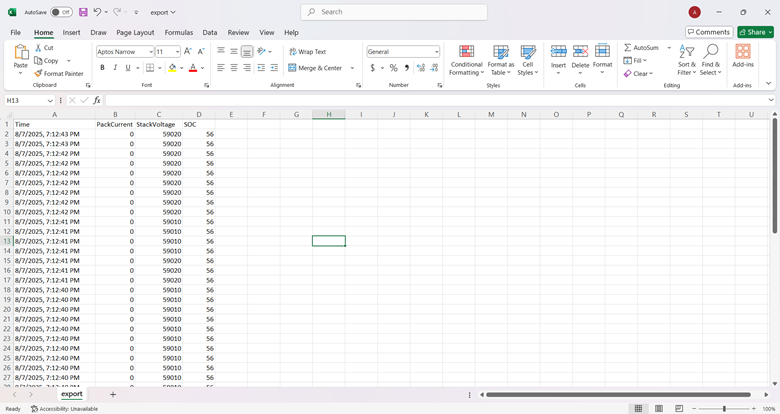
Task: Click the Share button
Action: click(x=756, y=32)
